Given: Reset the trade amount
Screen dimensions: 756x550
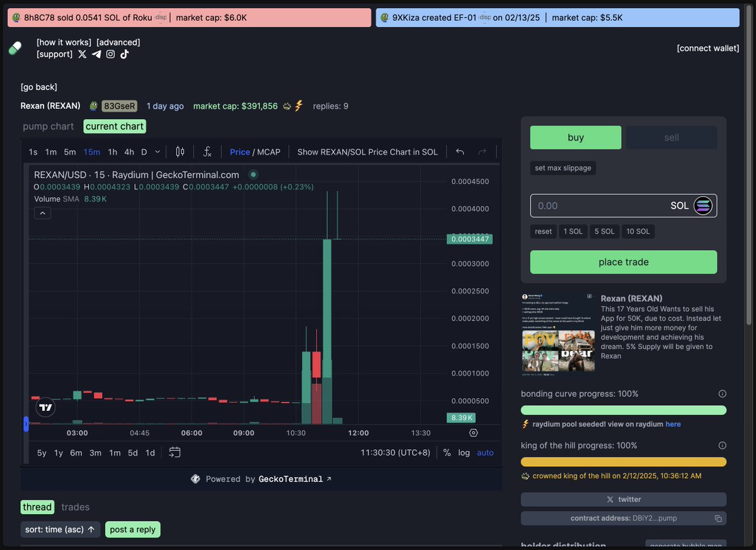Looking at the screenshot, I should coord(544,231).
